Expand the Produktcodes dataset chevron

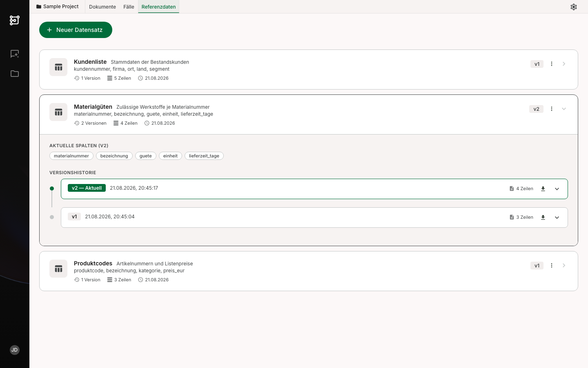pyautogui.click(x=564, y=265)
